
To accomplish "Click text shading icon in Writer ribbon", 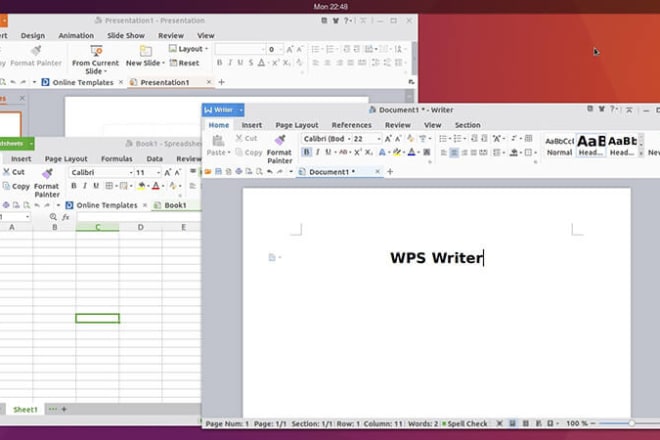I will click(x=426, y=152).
